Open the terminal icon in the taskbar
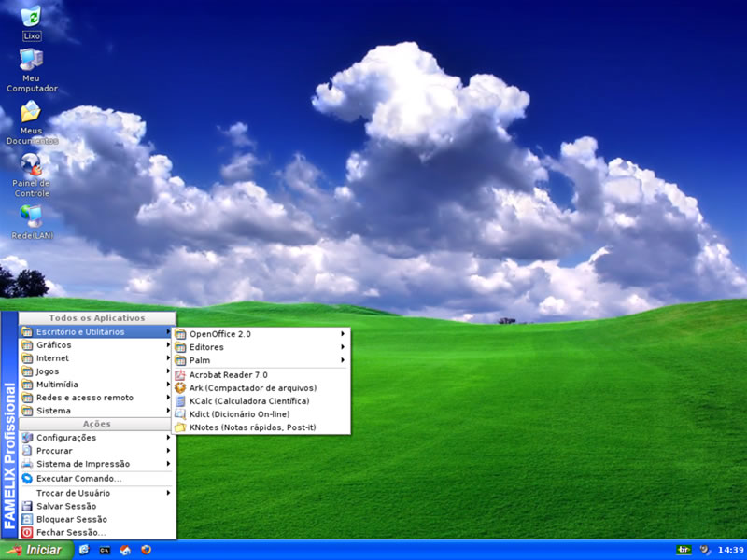Screen dimensions: 747x560 103,550
